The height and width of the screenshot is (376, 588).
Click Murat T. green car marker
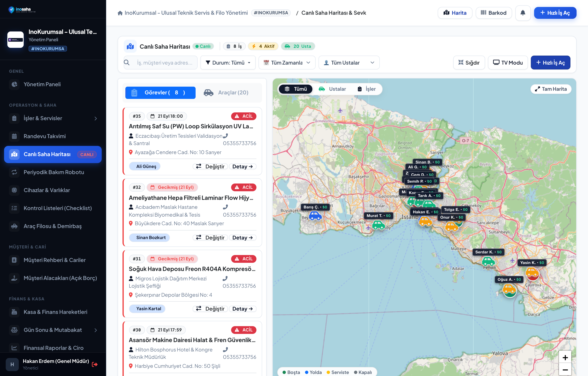[378, 225]
